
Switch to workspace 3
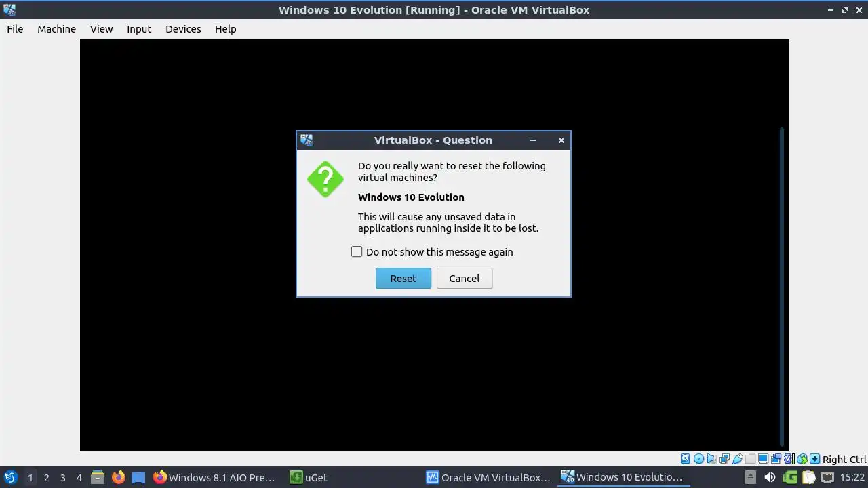(x=62, y=477)
